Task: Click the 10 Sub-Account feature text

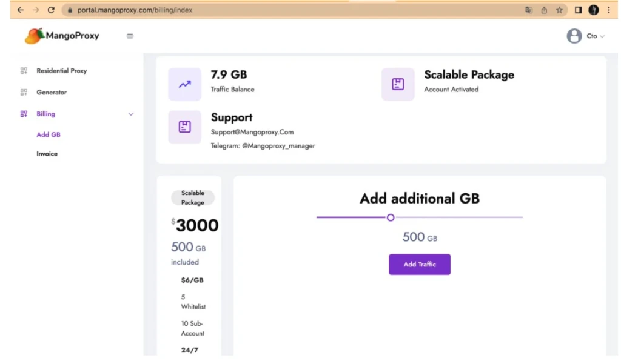Action: pyautogui.click(x=192, y=328)
